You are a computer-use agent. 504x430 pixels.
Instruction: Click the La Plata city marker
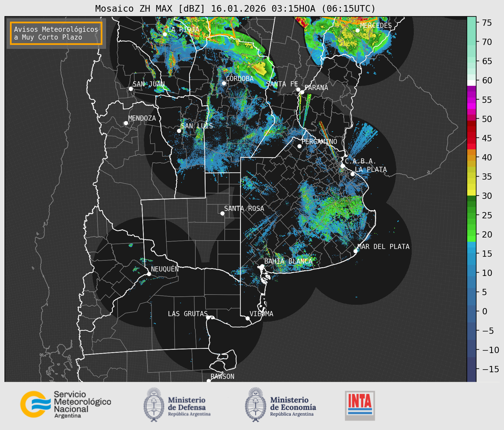pyautogui.click(x=353, y=174)
